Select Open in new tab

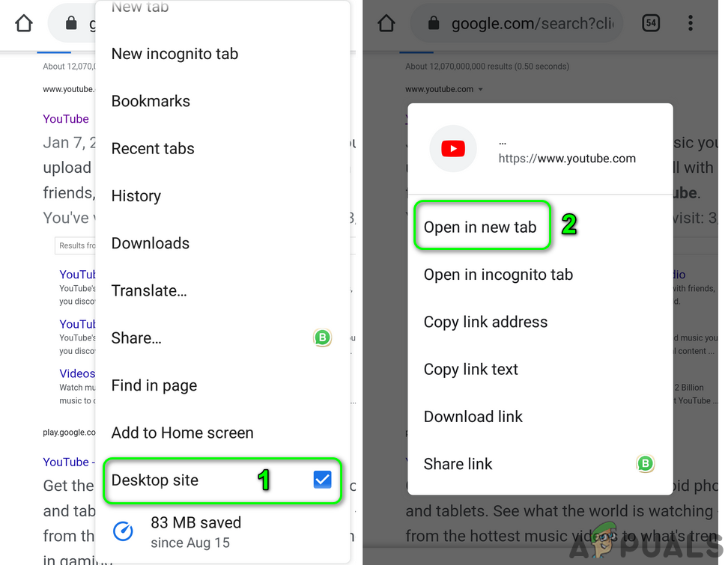point(482,227)
